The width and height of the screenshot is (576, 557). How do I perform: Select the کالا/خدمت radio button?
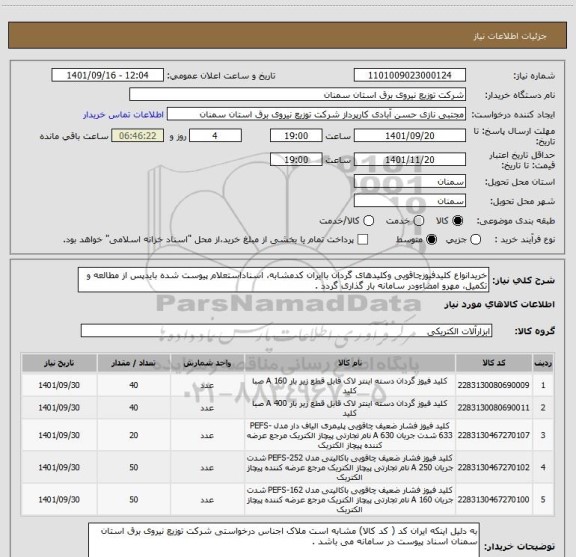368,221
